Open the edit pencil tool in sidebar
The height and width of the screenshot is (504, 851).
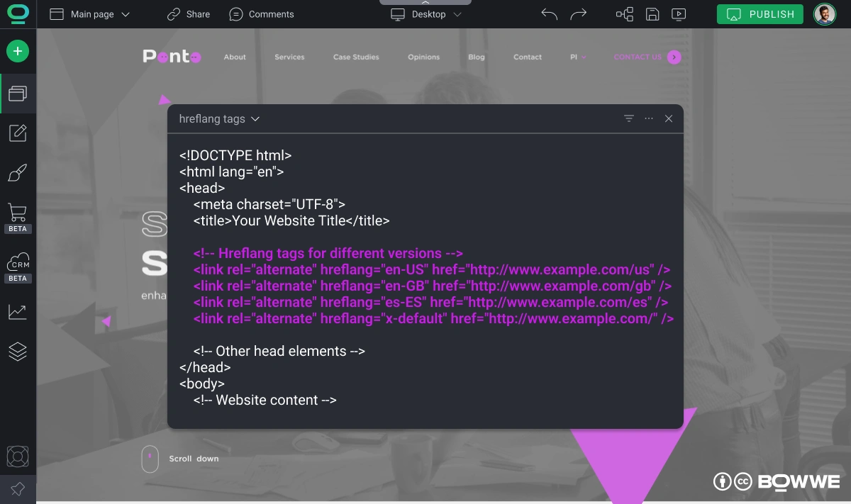click(18, 133)
